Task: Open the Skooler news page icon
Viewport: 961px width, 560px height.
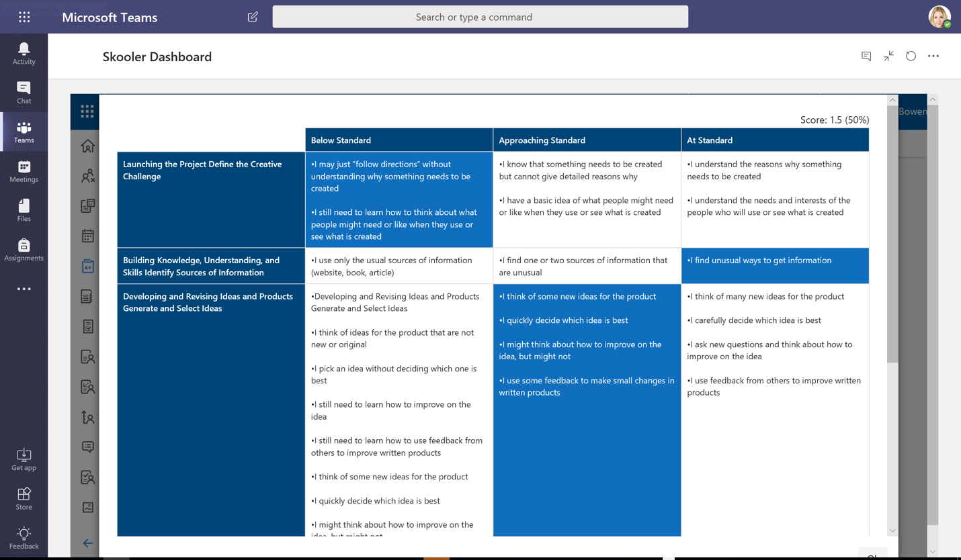Action: 88,205
